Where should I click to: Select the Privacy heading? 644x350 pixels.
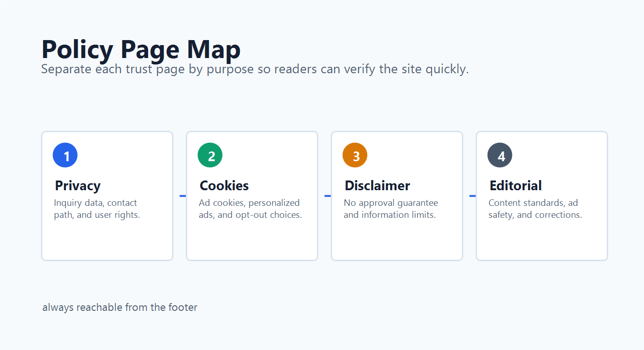(78, 186)
